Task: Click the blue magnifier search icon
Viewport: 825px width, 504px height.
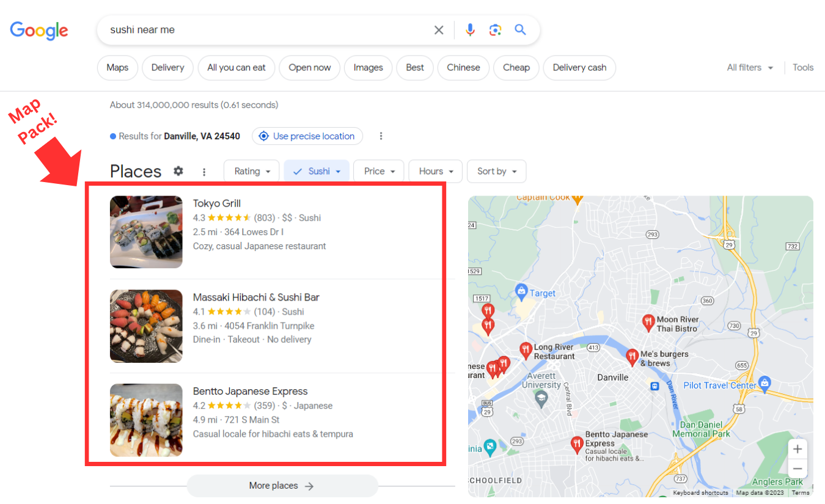Action: 520,29
